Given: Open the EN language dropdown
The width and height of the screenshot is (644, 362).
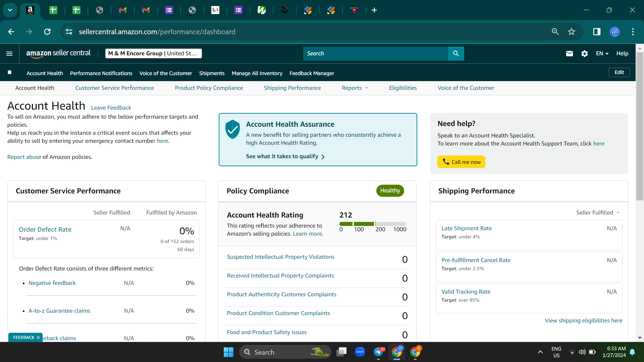Looking at the screenshot, I should coord(602,54).
